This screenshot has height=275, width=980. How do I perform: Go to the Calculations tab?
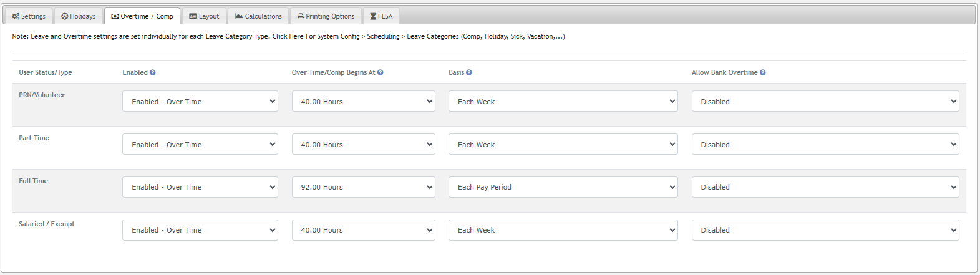[x=258, y=16]
